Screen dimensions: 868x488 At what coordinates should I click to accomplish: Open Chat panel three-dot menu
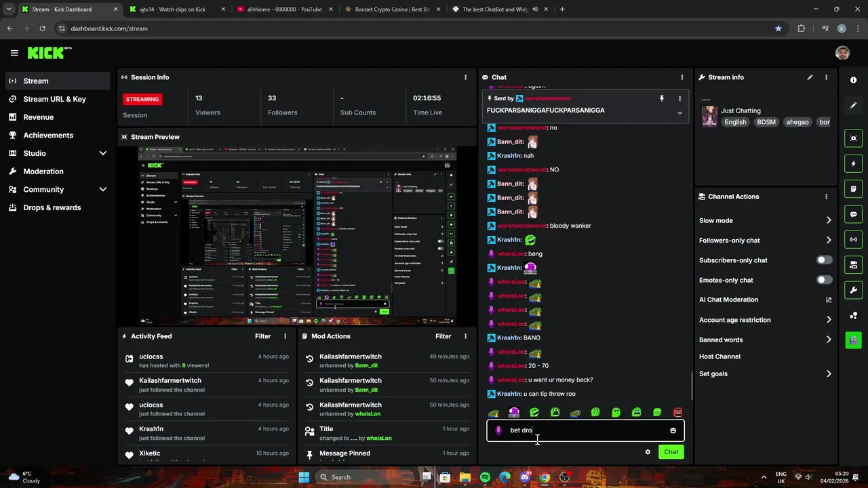point(682,77)
